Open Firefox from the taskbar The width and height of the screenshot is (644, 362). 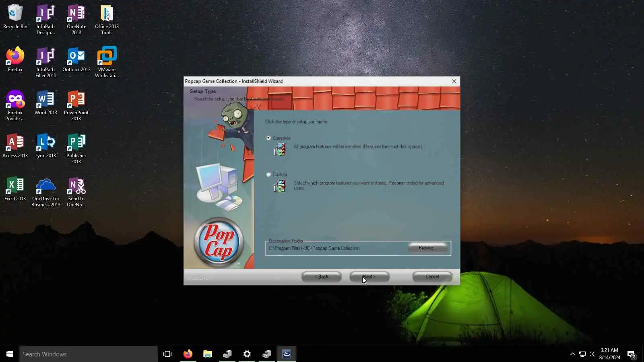pyautogui.click(x=188, y=354)
